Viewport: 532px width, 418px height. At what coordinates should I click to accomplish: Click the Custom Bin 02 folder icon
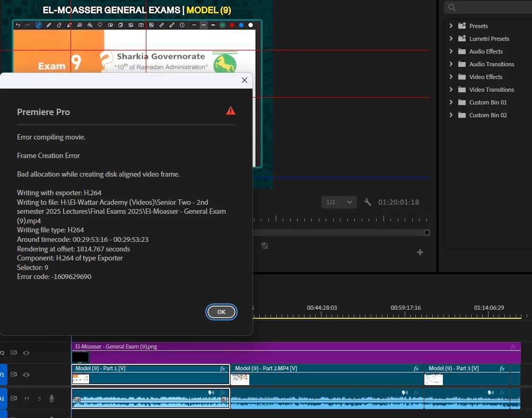(x=462, y=115)
